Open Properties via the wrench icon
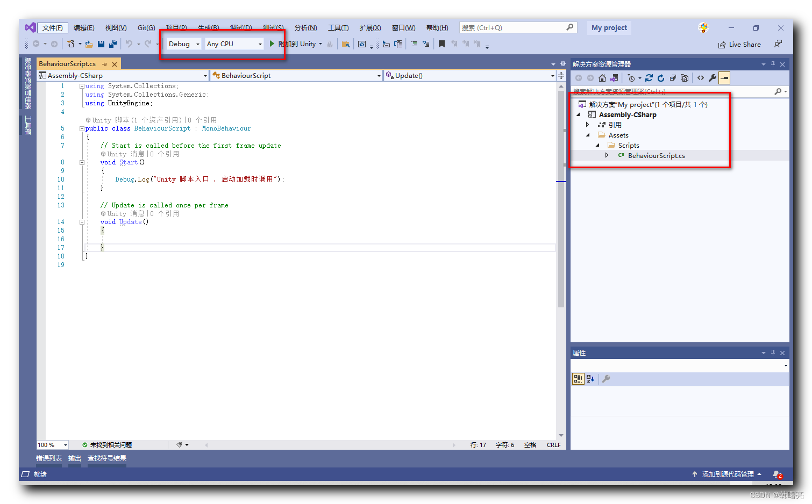The height and width of the screenshot is (504, 812). point(713,78)
